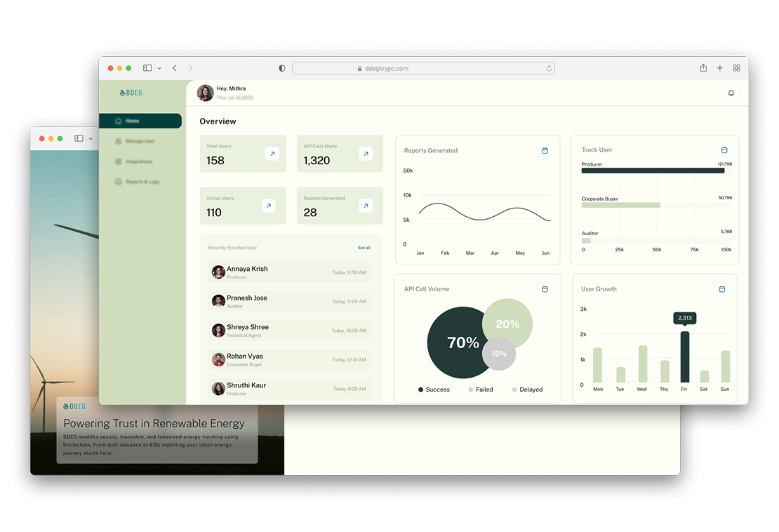Open the Total Users arrow icon

pos(272,154)
